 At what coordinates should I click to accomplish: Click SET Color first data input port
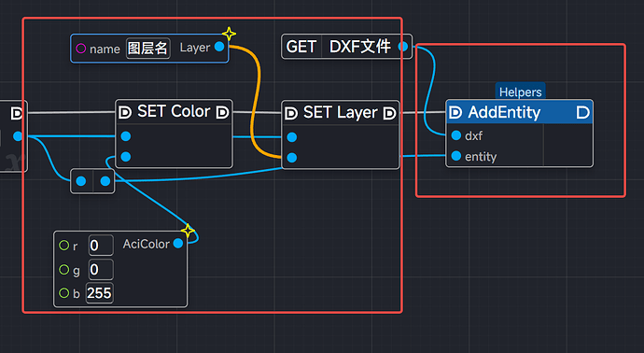pos(126,136)
